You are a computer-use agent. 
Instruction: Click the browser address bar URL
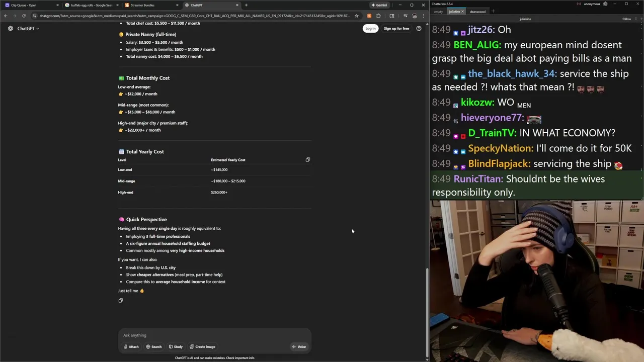pyautogui.click(x=195, y=16)
